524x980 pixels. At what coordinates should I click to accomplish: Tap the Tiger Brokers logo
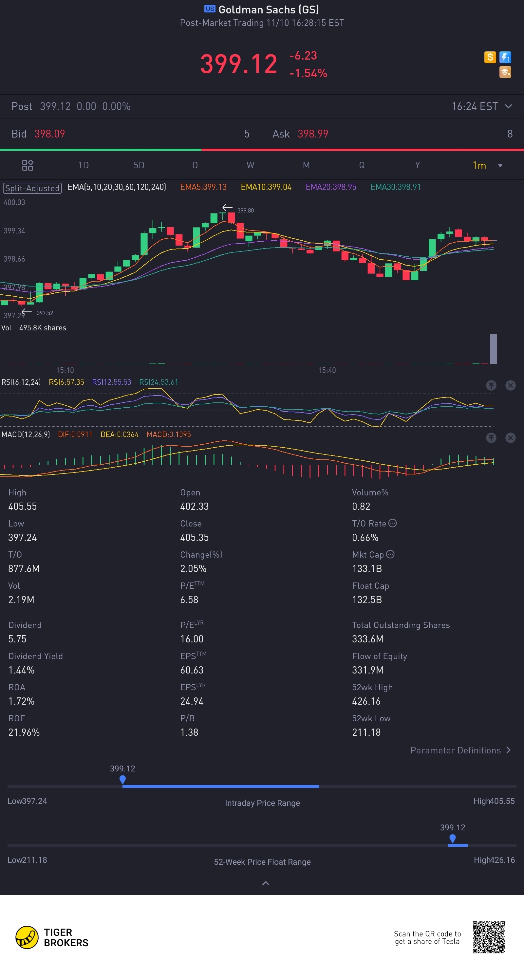tap(52, 937)
